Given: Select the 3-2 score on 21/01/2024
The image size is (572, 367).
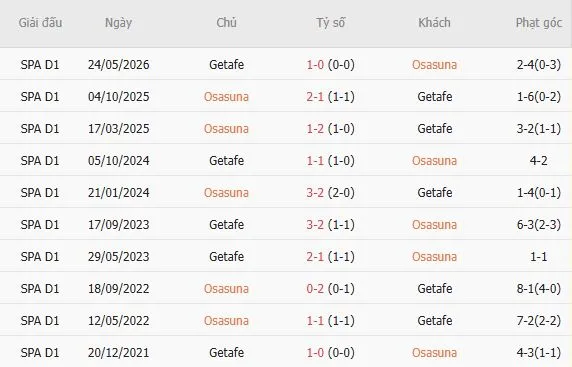Looking at the screenshot, I should tap(315, 193).
